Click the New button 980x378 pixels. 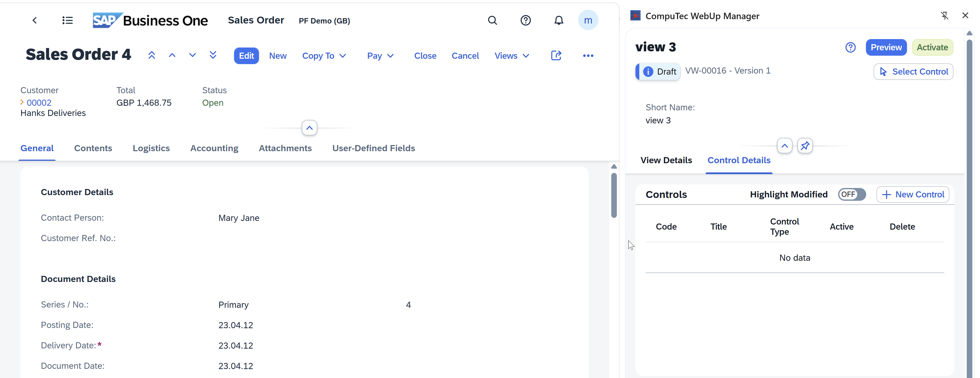coord(278,56)
